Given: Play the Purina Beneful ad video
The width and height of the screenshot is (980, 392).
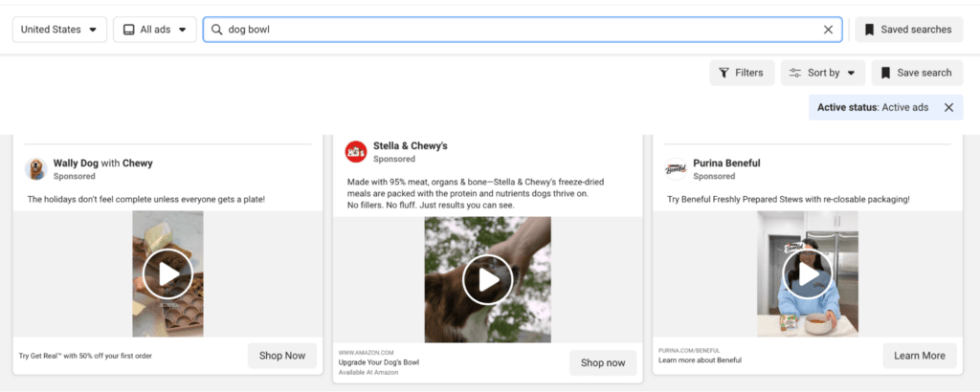Looking at the screenshot, I should click(808, 274).
